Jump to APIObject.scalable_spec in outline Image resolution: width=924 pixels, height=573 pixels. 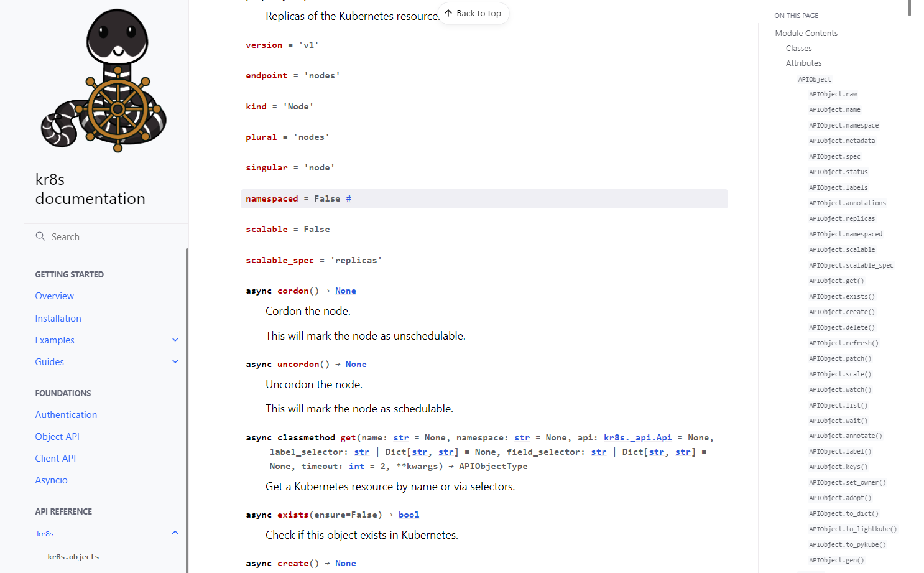[x=851, y=266]
